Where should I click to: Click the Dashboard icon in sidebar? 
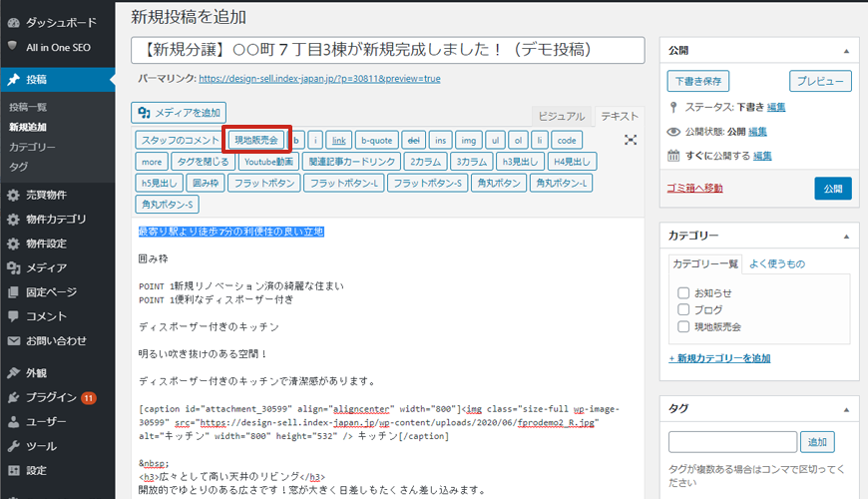coord(13,21)
